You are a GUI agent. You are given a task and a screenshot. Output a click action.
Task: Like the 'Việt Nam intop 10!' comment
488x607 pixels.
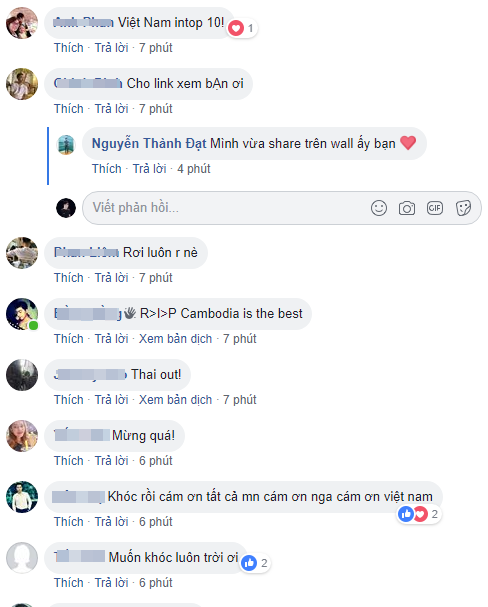[68, 48]
